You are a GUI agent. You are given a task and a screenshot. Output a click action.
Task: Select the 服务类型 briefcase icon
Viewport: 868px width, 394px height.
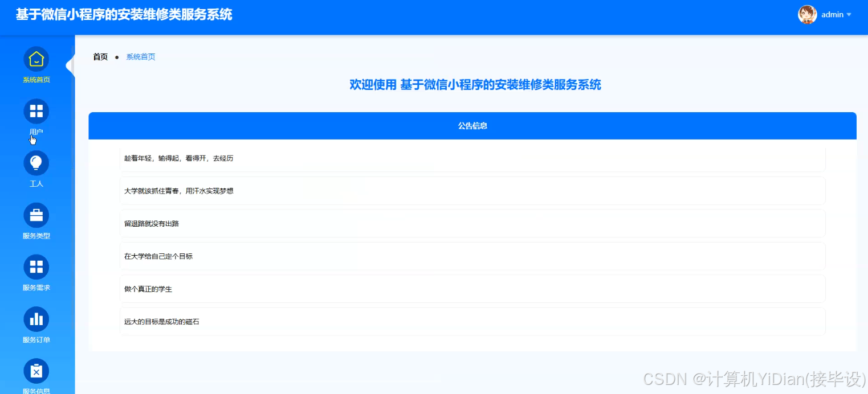(36, 215)
